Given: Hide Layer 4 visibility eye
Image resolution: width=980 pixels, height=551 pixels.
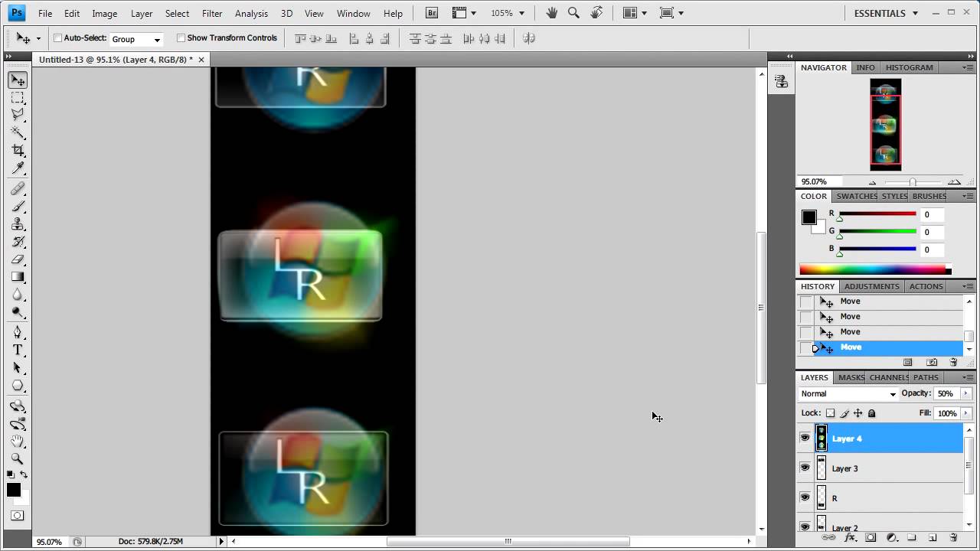Looking at the screenshot, I should 805,438.
